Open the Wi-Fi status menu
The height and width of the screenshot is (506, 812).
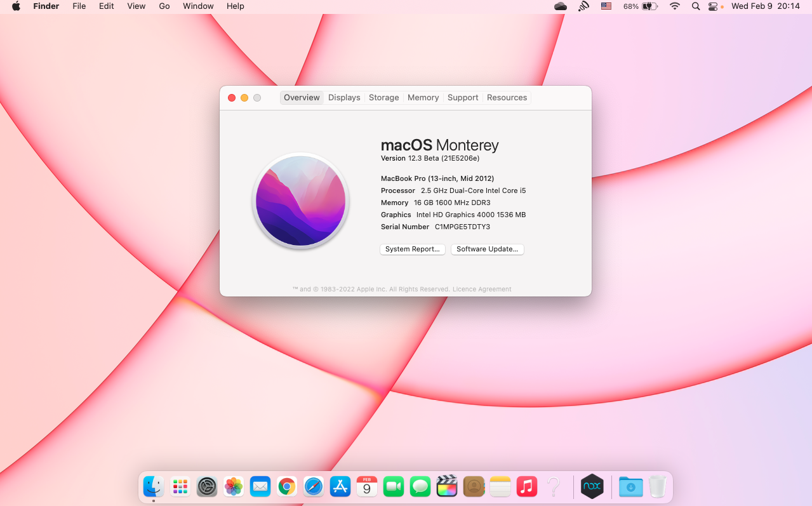click(x=675, y=6)
